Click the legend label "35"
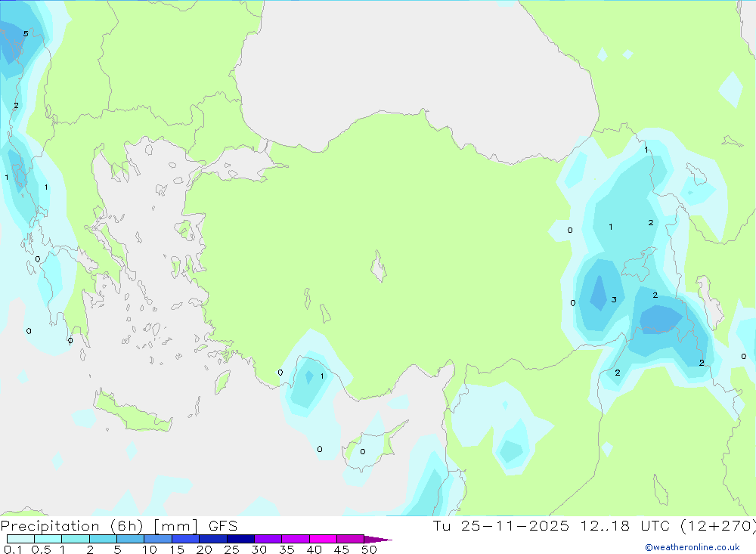Screen dimensions: 756x554 287,549
